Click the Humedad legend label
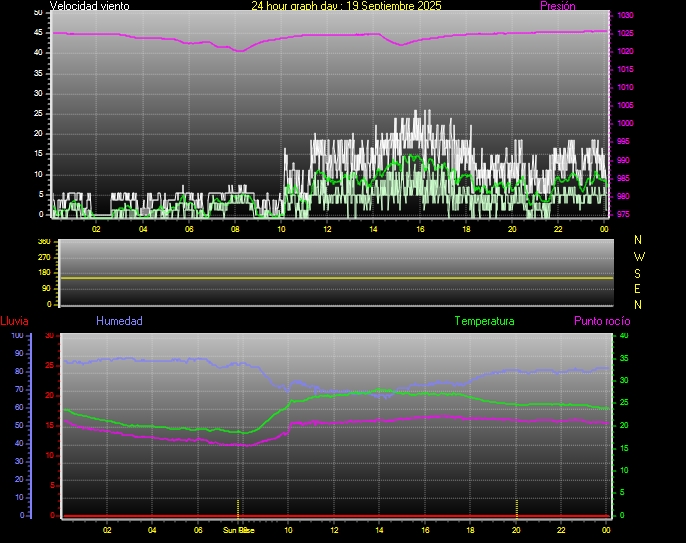 pos(119,321)
